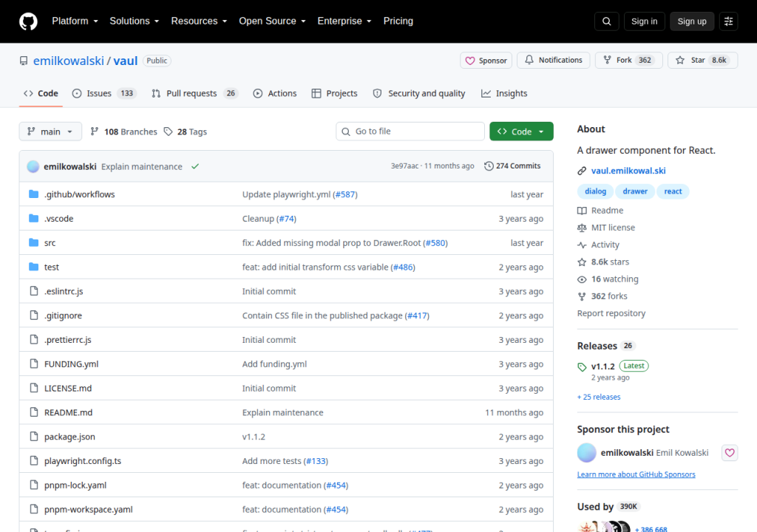Viewport: 757px width, 532px height.
Task: Open the playwright.config.ts file
Action: coord(83,461)
